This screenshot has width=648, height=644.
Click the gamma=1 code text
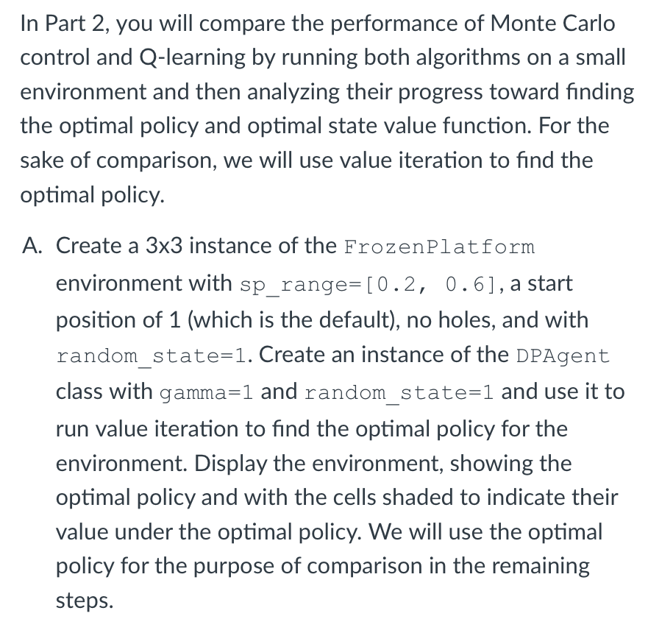206,392
